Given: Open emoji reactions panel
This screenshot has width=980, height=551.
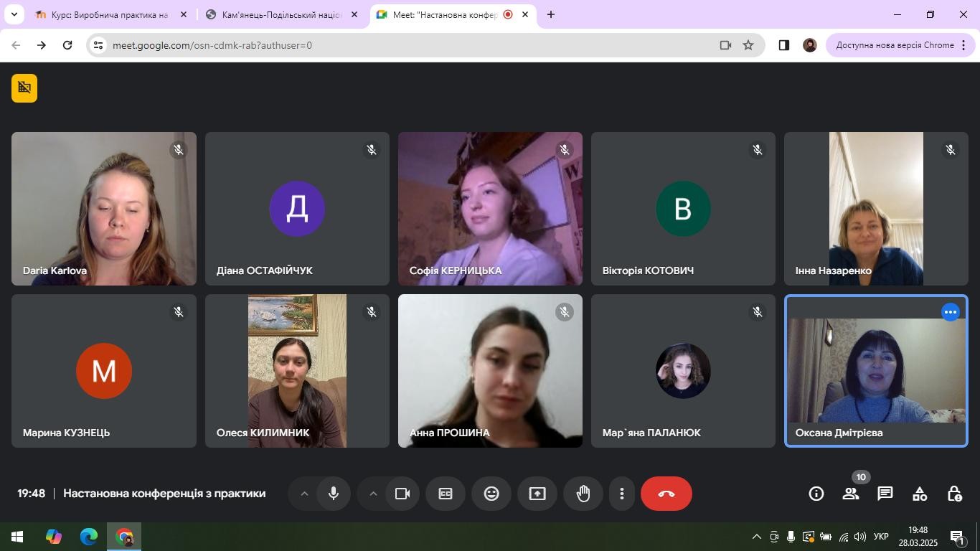Looking at the screenshot, I should [491, 494].
